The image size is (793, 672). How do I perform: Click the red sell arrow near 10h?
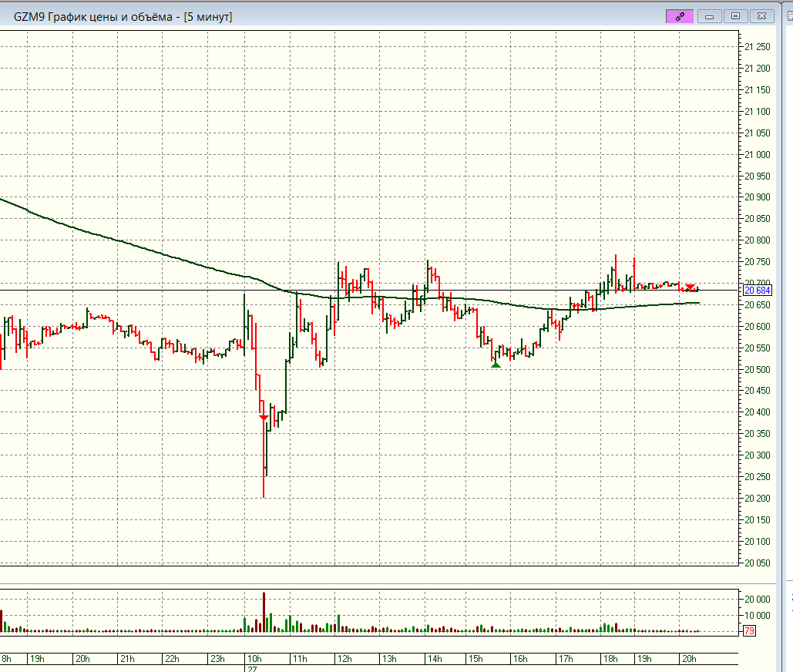click(264, 417)
